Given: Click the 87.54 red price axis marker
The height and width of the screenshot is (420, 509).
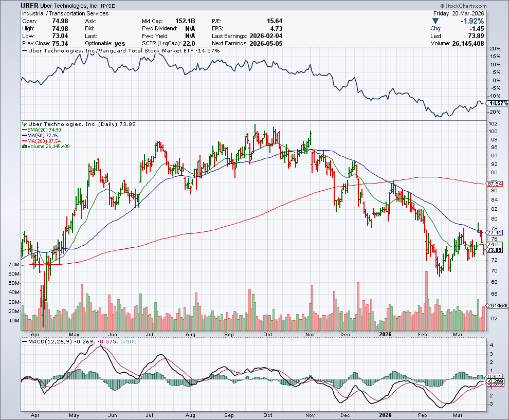Looking at the screenshot, I should [495, 184].
